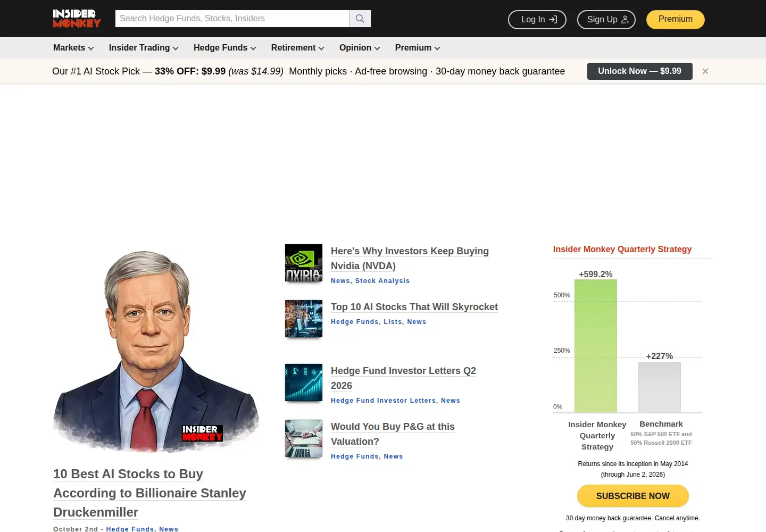Expand the Hedge Funds navigation dropdown
This screenshot has height=532, width=766.
pyautogui.click(x=225, y=48)
